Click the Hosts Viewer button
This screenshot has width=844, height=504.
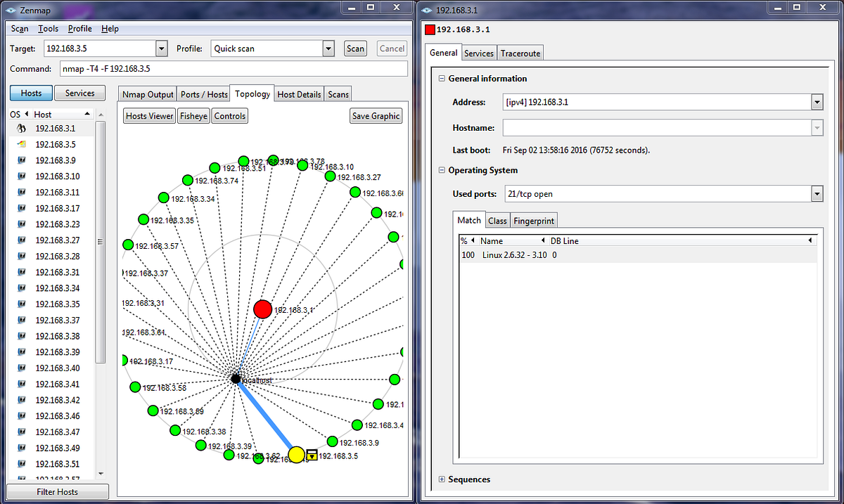149,116
